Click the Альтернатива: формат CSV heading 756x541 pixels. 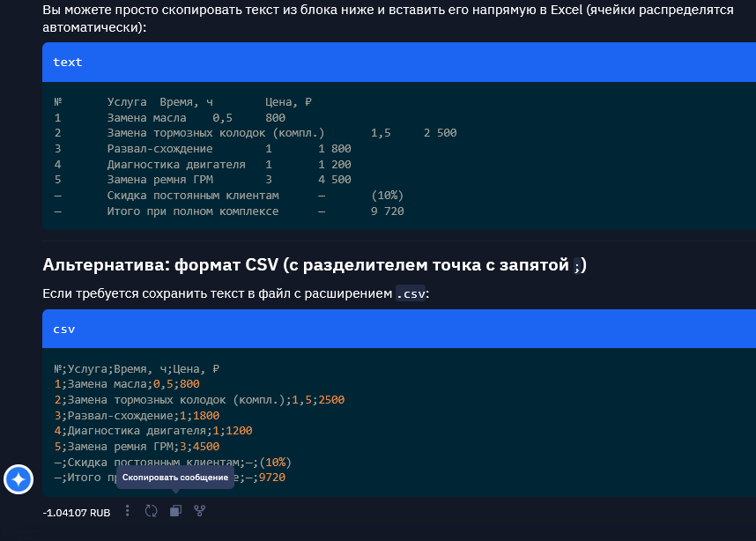[x=315, y=264]
